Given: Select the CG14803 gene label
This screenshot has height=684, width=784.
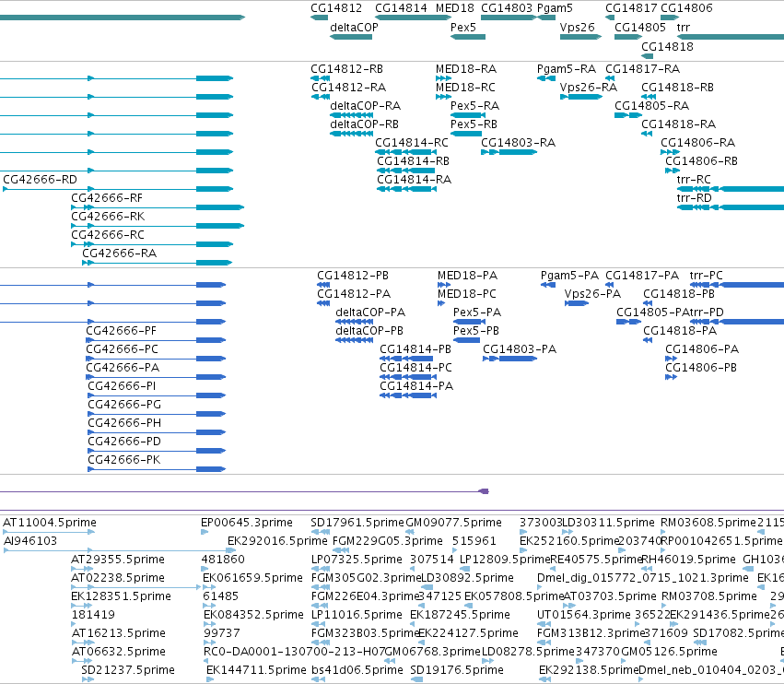Looking at the screenshot, I should [x=507, y=8].
